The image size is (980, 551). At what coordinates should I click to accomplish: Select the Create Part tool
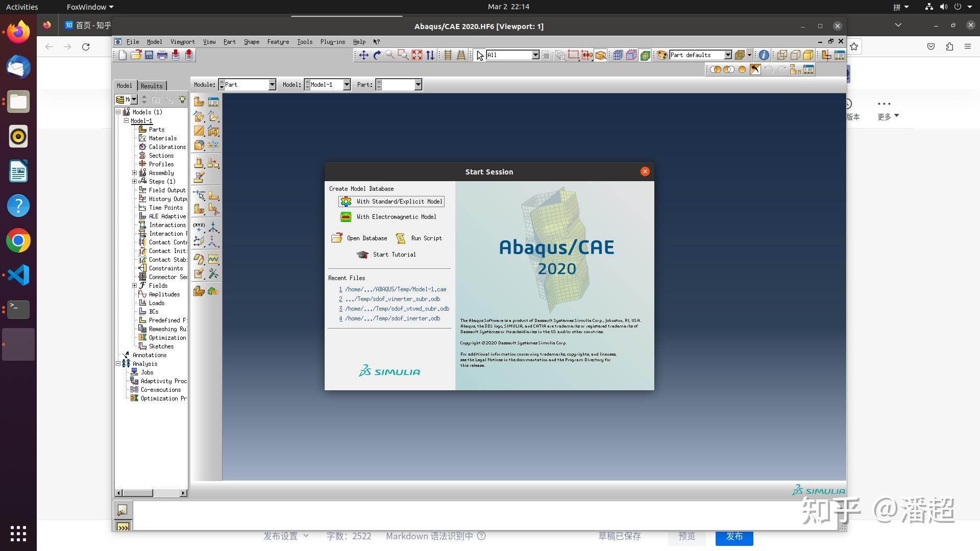coord(199,101)
